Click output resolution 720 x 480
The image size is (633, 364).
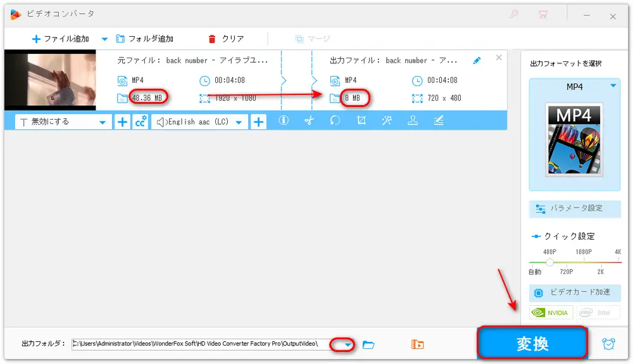click(444, 98)
